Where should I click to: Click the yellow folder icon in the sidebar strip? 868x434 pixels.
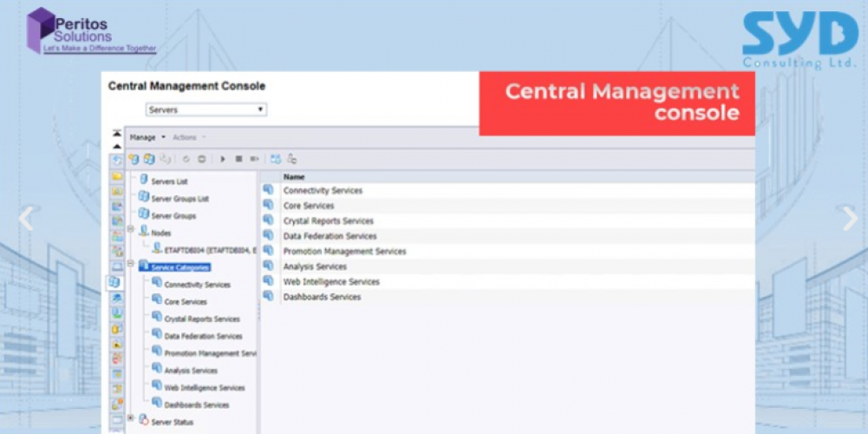click(x=117, y=177)
